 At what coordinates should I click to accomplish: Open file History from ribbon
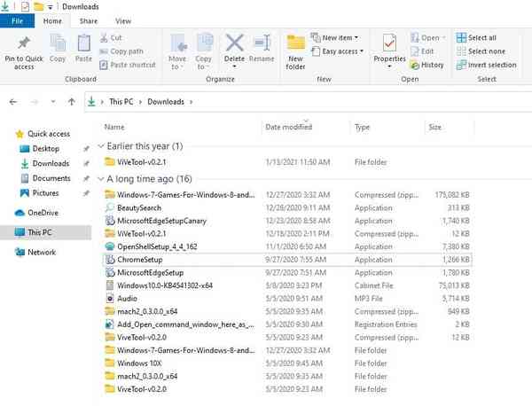[426, 65]
